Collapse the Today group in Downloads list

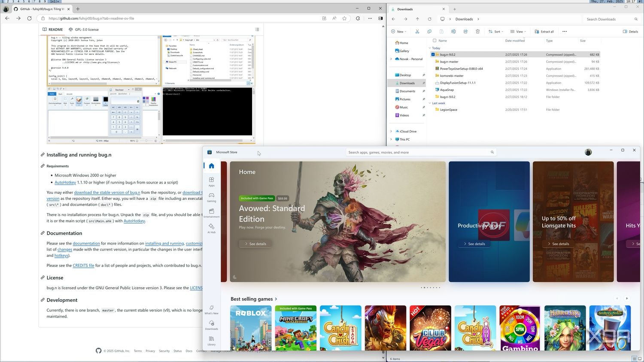coord(430,48)
